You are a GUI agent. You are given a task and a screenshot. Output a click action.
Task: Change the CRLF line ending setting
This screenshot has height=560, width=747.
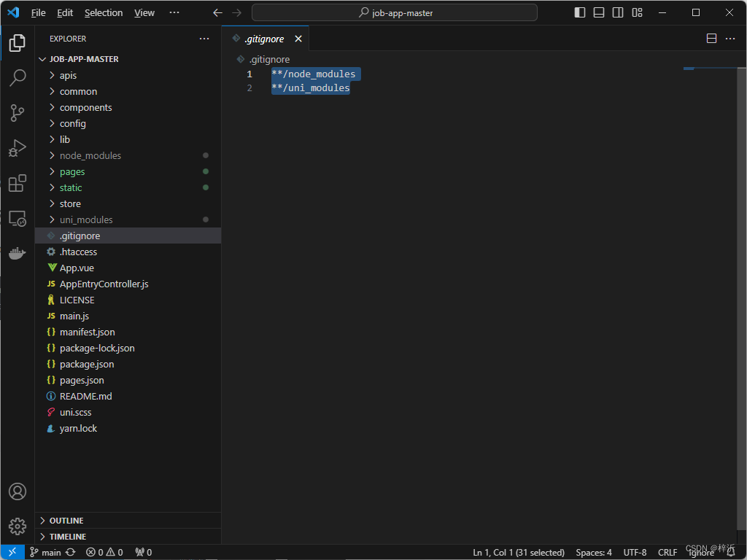point(667,552)
